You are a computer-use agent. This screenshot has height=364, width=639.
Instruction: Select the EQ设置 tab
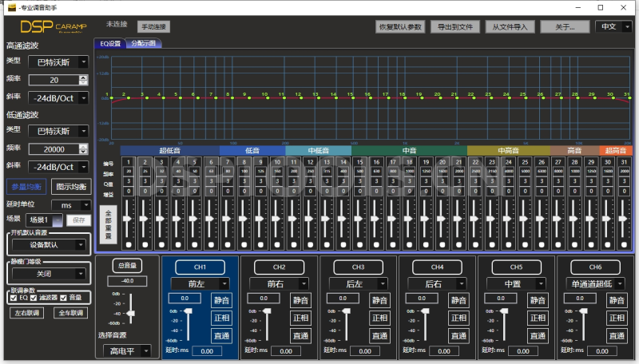click(x=109, y=44)
